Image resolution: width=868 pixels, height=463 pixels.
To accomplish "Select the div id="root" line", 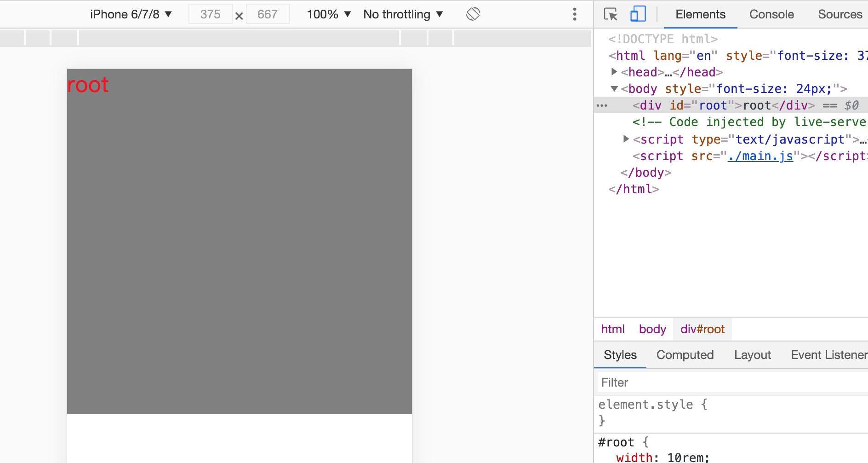I will pyautogui.click(x=731, y=105).
